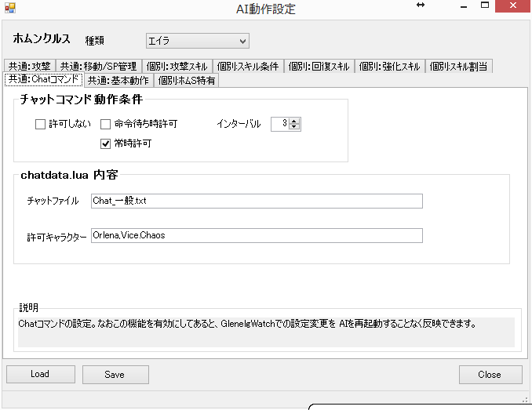Switch to the 共通:攻撃 tab

coord(30,66)
